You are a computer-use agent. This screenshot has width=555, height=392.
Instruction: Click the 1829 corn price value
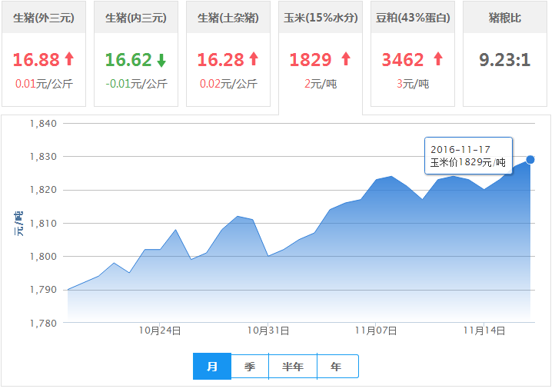tap(311, 59)
